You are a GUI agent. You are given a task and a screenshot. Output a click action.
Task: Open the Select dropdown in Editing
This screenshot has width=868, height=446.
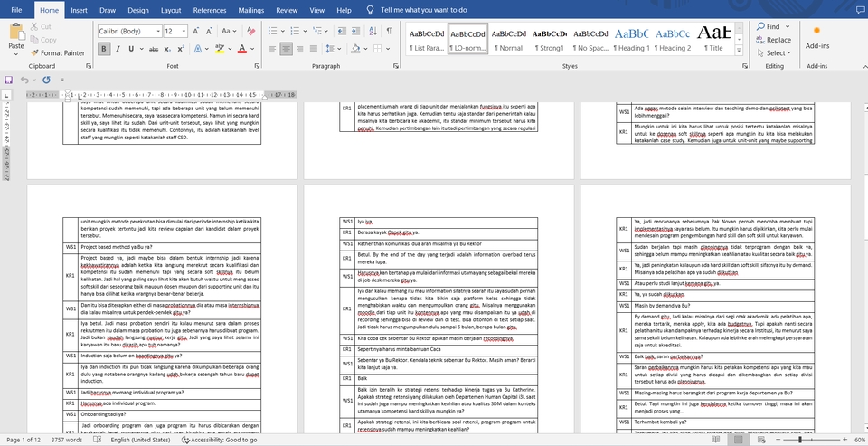pyautogui.click(x=774, y=53)
